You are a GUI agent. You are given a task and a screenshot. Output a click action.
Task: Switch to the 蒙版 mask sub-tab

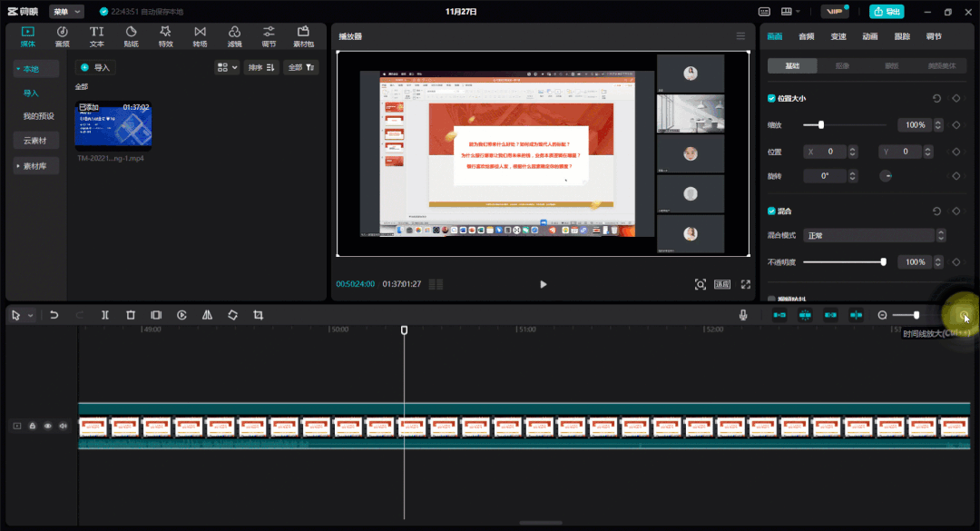pos(892,65)
